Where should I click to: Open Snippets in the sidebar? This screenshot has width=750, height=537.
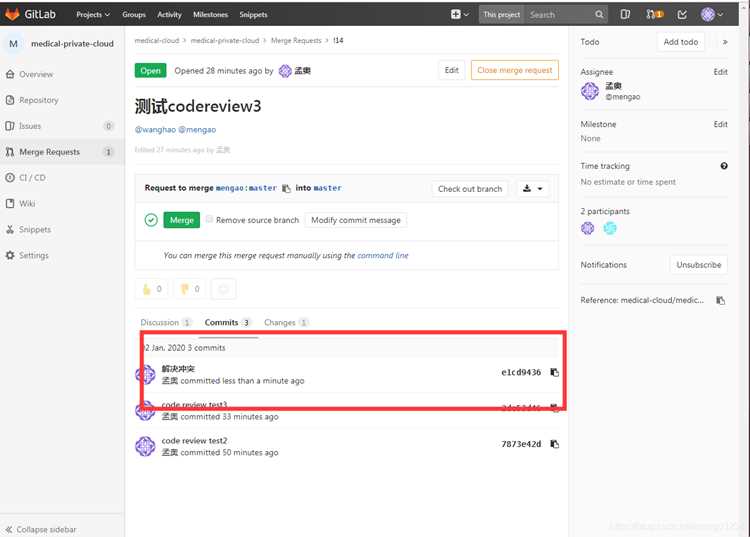coord(34,229)
